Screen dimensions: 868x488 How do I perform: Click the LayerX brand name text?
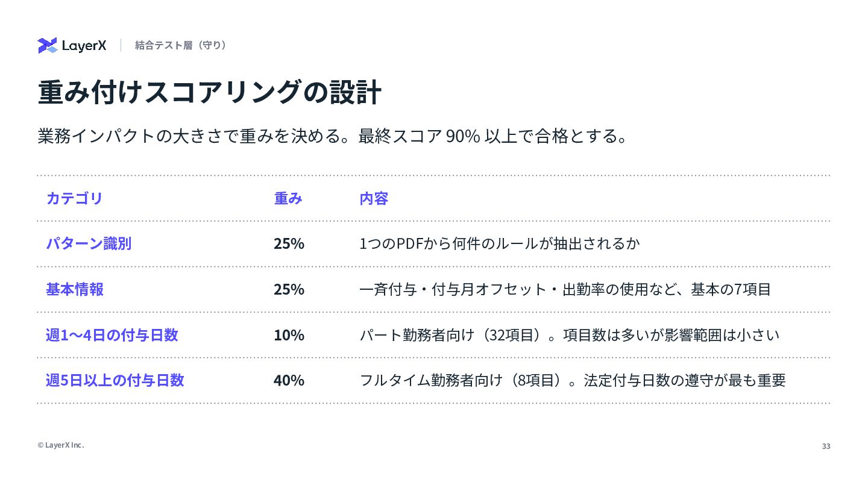pyautogui.click(x=84, y=46)
